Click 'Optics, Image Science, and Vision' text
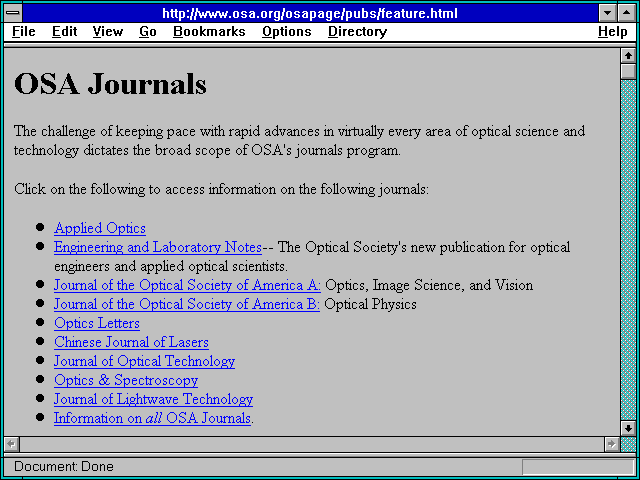The image size is (640, 480). coord(429,285)
